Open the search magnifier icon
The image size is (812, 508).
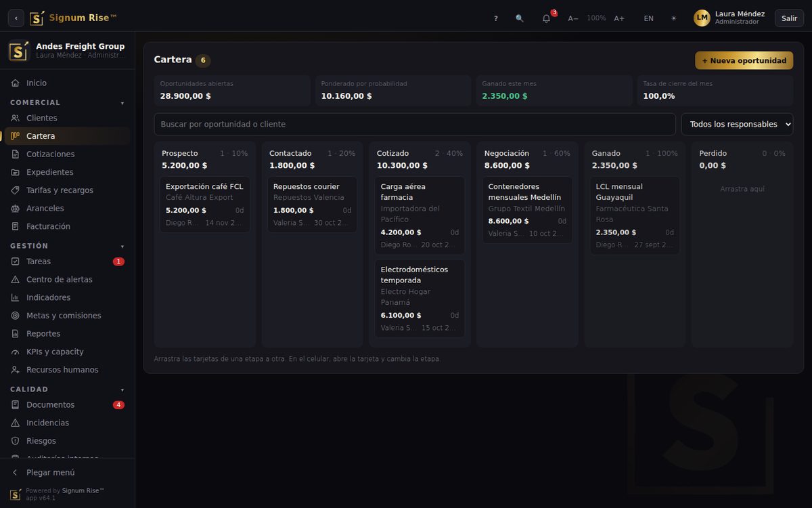[x=520, y=18]
